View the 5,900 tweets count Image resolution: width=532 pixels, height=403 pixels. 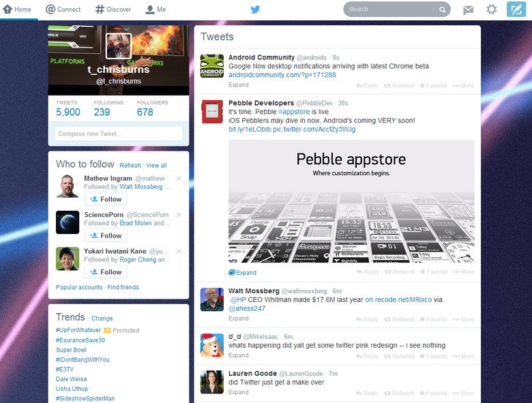point(68,112)
